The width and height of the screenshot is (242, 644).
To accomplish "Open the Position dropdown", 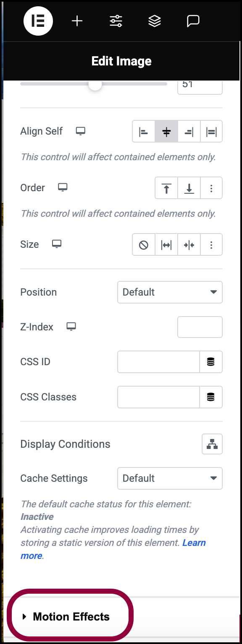I will tap(170, 292).
